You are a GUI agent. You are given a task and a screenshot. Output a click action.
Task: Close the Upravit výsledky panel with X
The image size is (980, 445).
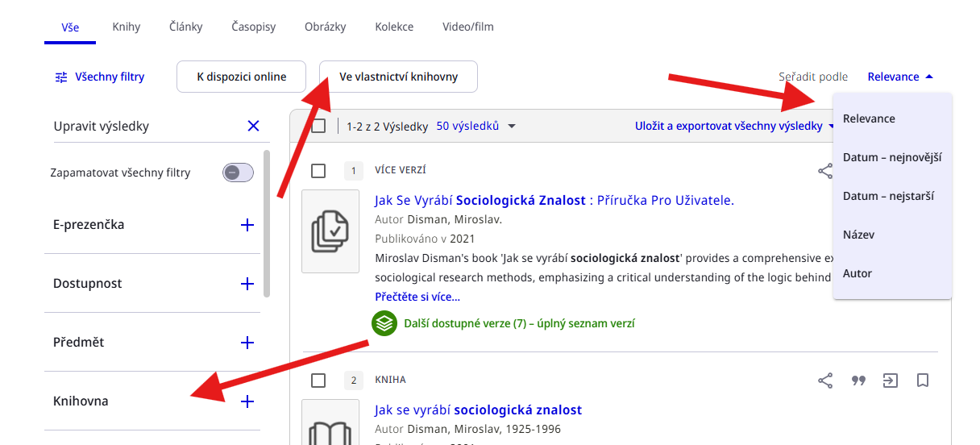point(253,126)
